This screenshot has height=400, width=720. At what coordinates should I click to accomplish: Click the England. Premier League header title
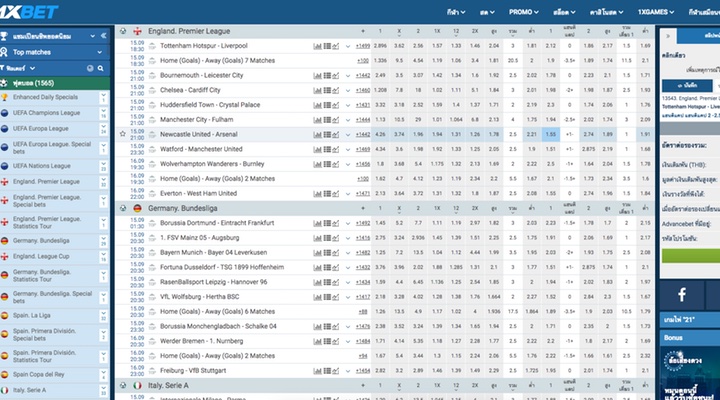(189, 31)
